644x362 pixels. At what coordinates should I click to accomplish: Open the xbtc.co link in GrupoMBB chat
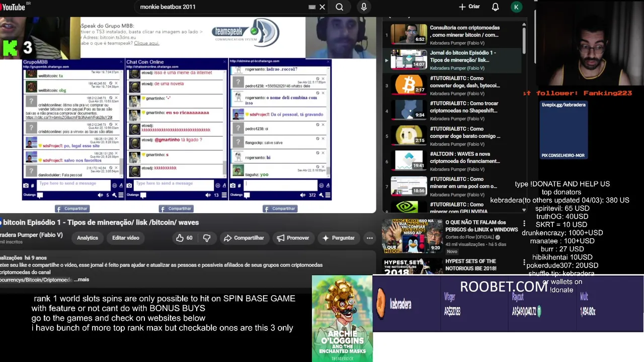point(68,118)
